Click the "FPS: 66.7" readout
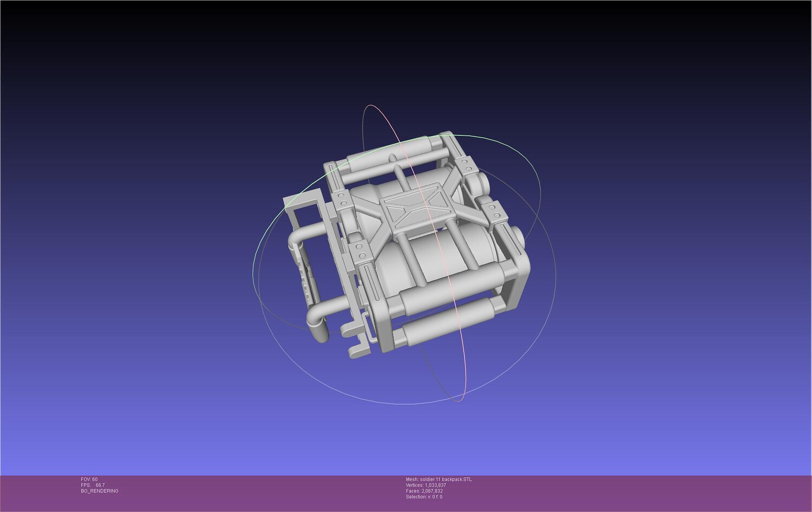812x512 pixels. (93, 485)
